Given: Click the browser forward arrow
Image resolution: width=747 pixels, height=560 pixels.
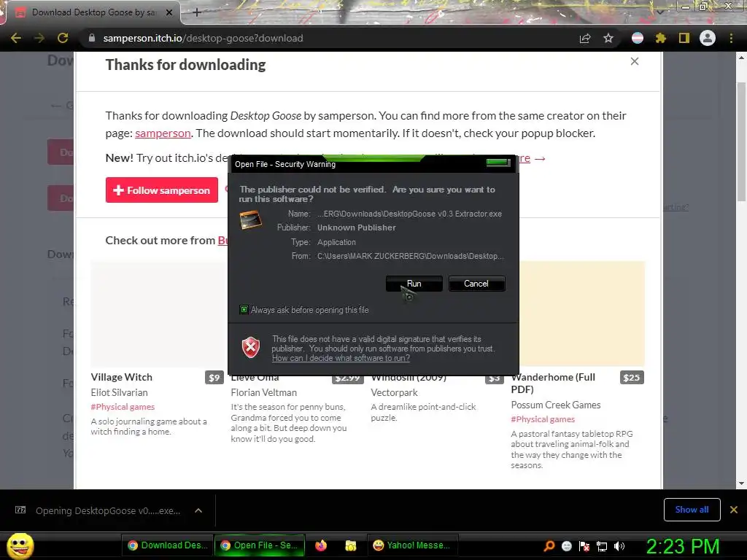Looking at the screenshot, I should click(39, 38).
